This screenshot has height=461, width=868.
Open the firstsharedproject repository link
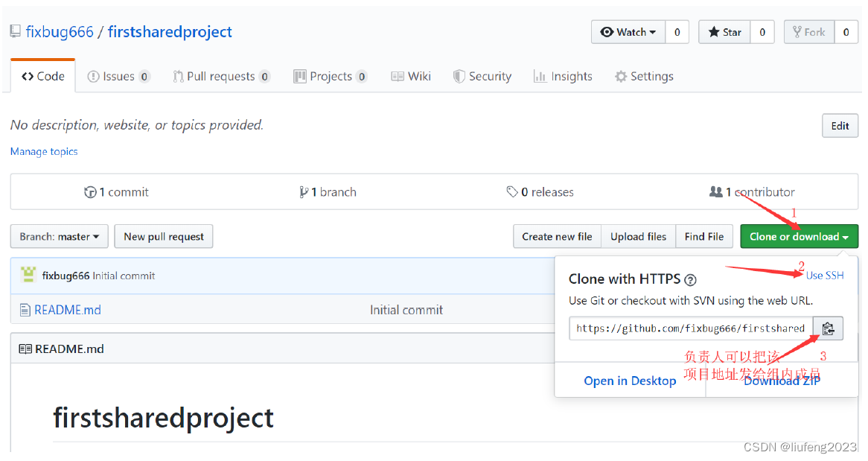(170, 32)
